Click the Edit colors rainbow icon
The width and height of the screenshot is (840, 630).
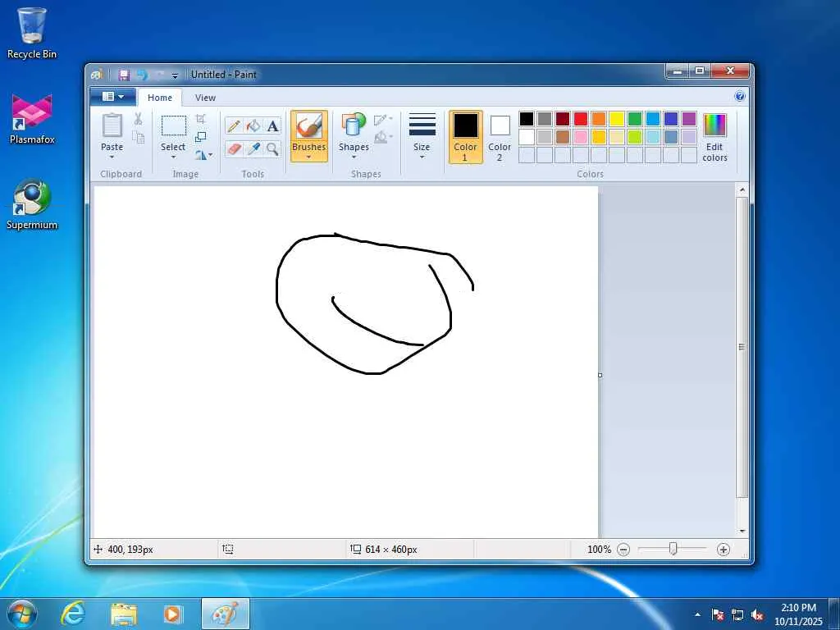click(714, 126)
